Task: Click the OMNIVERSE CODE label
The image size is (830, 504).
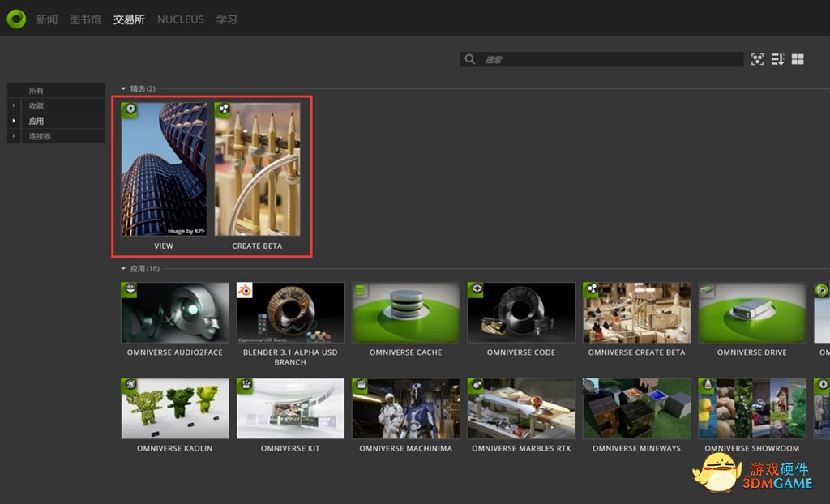Action: [x=521, y=352]
